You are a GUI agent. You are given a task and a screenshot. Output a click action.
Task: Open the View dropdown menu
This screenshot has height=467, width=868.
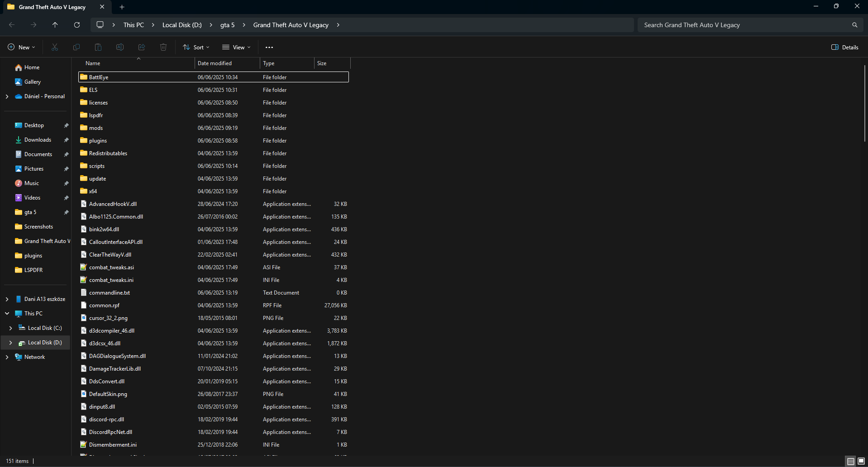pos(236,47)
